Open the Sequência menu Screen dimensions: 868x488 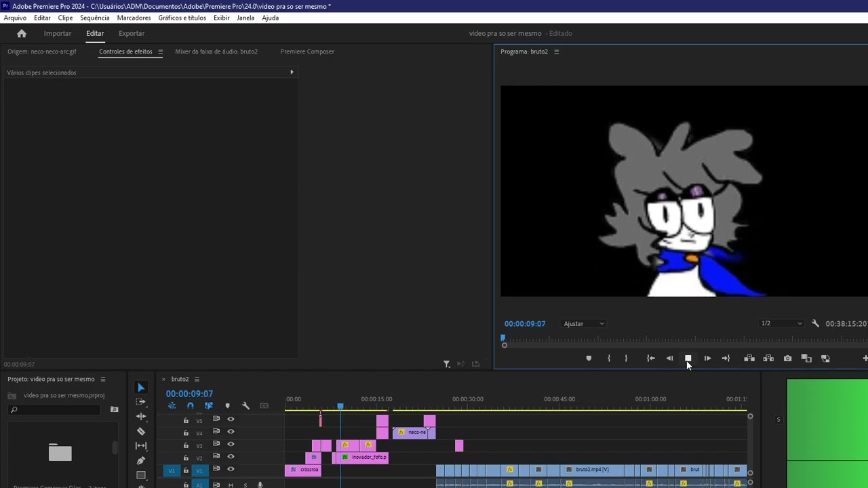(94, 18)
